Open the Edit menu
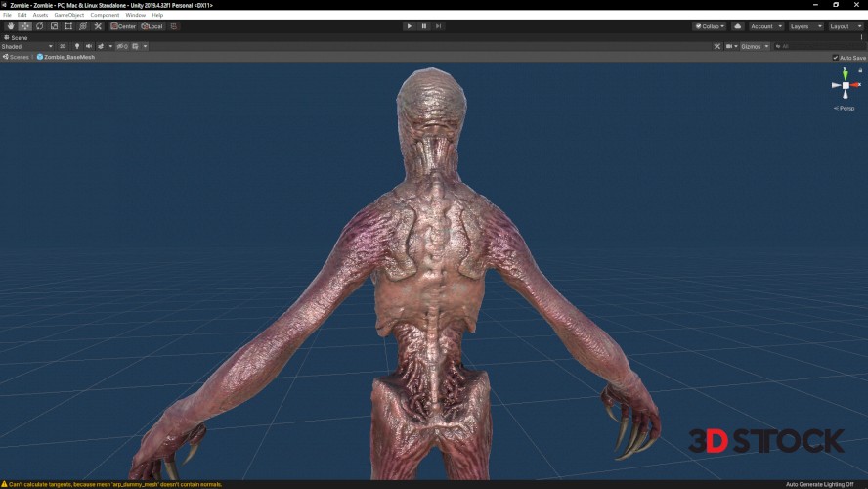Image resolution: width=868 pixels, height=489 pixels. [22, 15]
